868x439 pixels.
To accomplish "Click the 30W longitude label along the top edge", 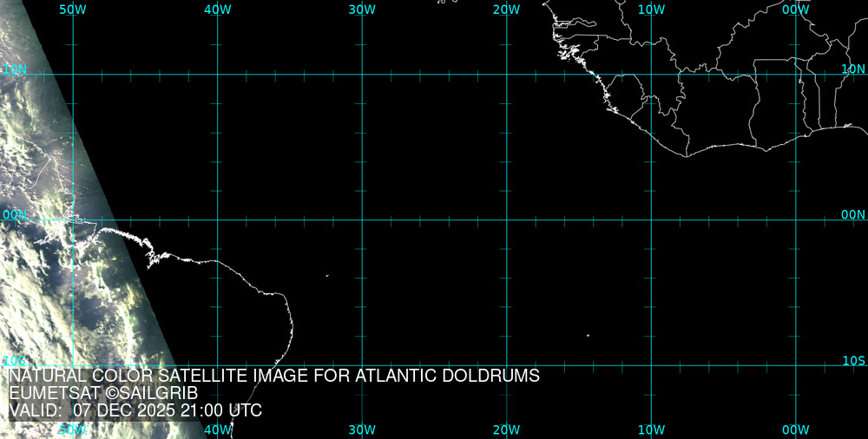I will tap(362, 10).
